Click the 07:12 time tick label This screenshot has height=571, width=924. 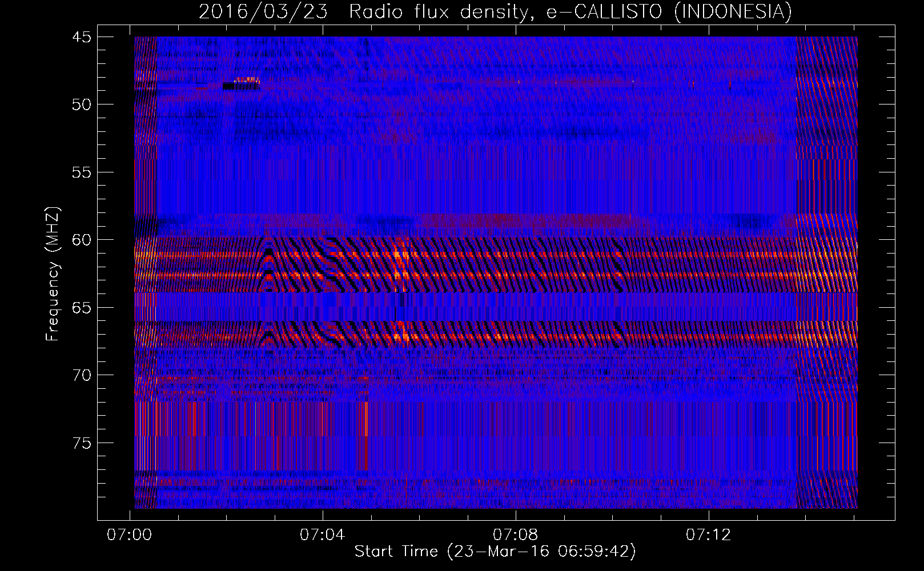[708, 535]
